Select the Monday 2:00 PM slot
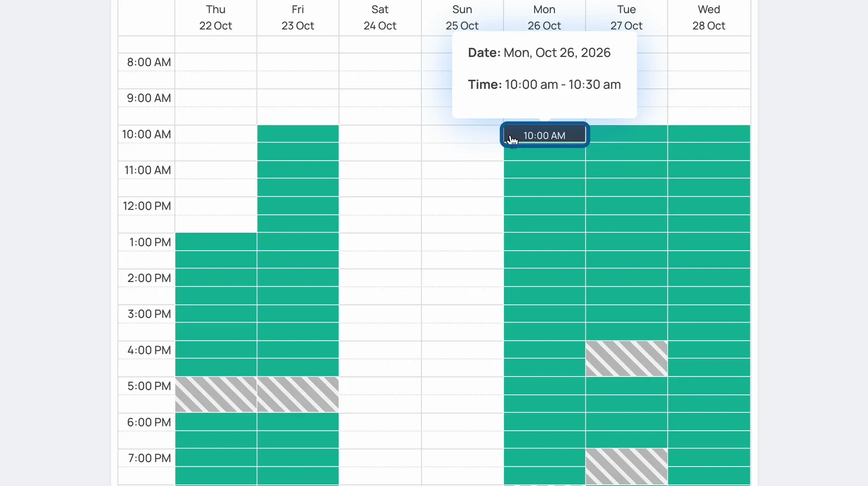The height and width of the screenshot is (486, 868). pyautogui.click(x=545, y=278)
